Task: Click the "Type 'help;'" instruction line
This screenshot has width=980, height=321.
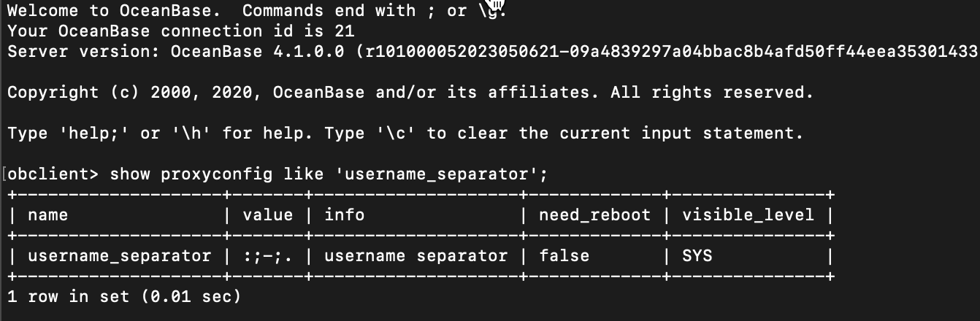Action: tap(405, 134)
